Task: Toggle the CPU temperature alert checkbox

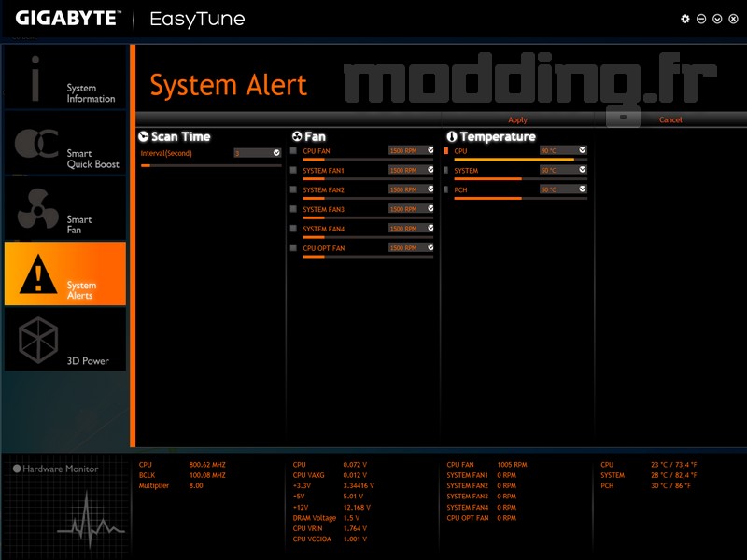Action: [446, 150]
